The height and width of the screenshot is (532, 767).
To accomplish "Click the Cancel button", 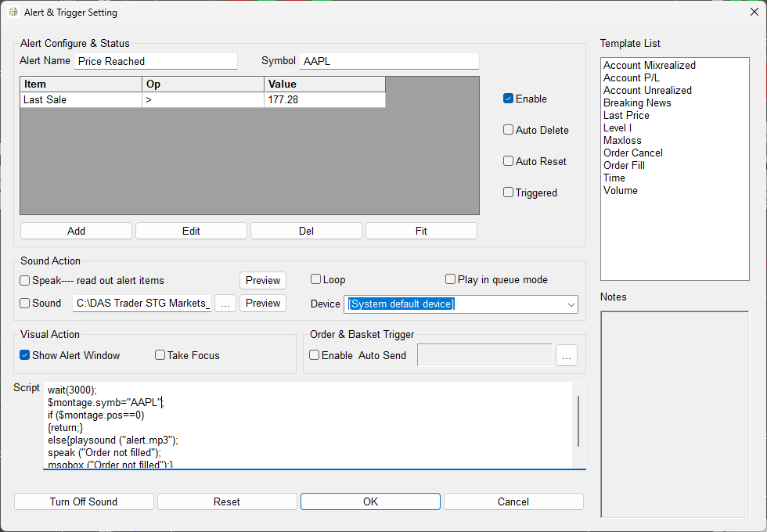I will point(513,501).
